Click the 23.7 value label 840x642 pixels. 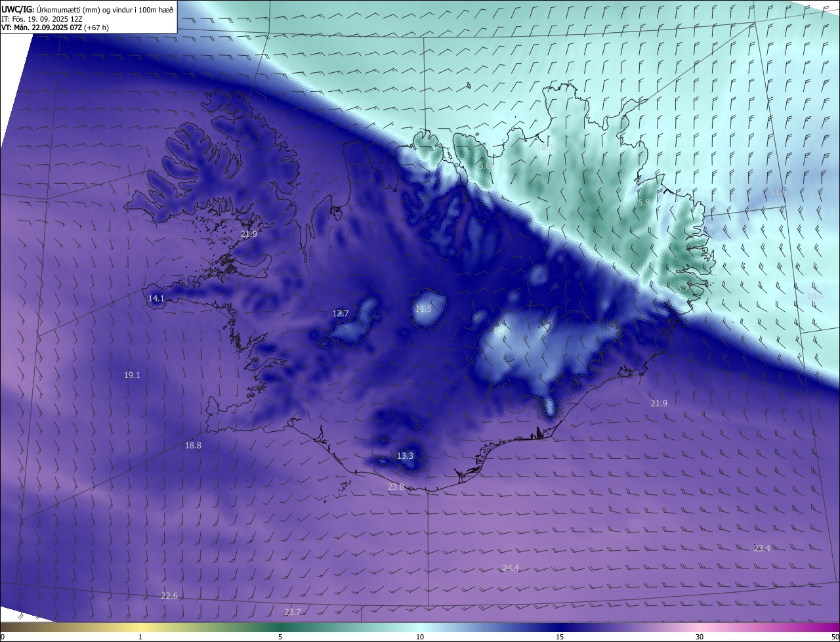pos(293,612)
